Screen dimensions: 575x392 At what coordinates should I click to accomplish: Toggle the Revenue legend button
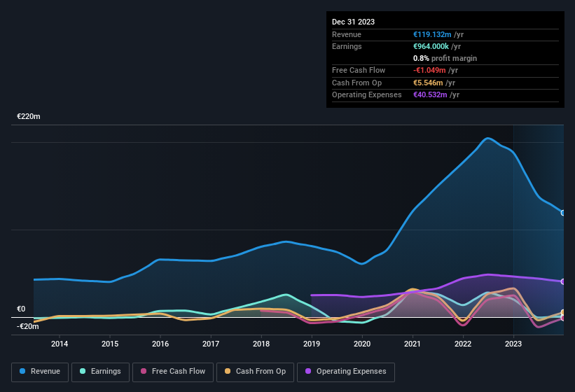tap(40, 372)
